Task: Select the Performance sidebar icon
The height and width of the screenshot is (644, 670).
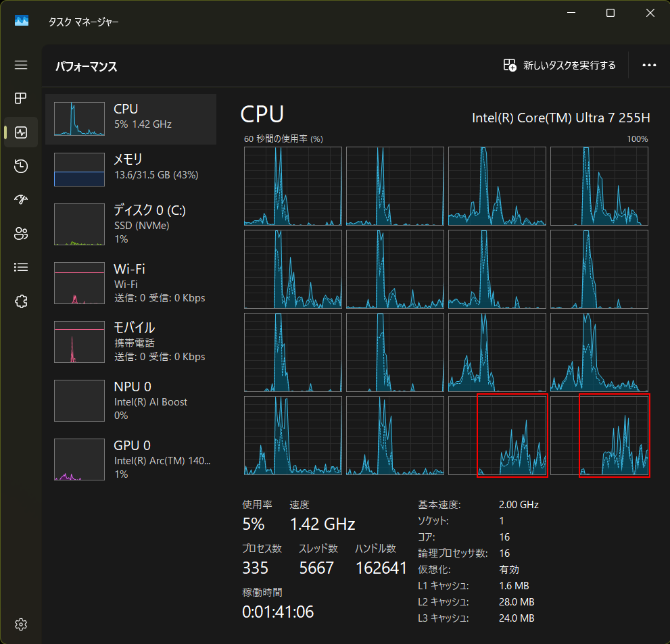Action: click(21, 132)
